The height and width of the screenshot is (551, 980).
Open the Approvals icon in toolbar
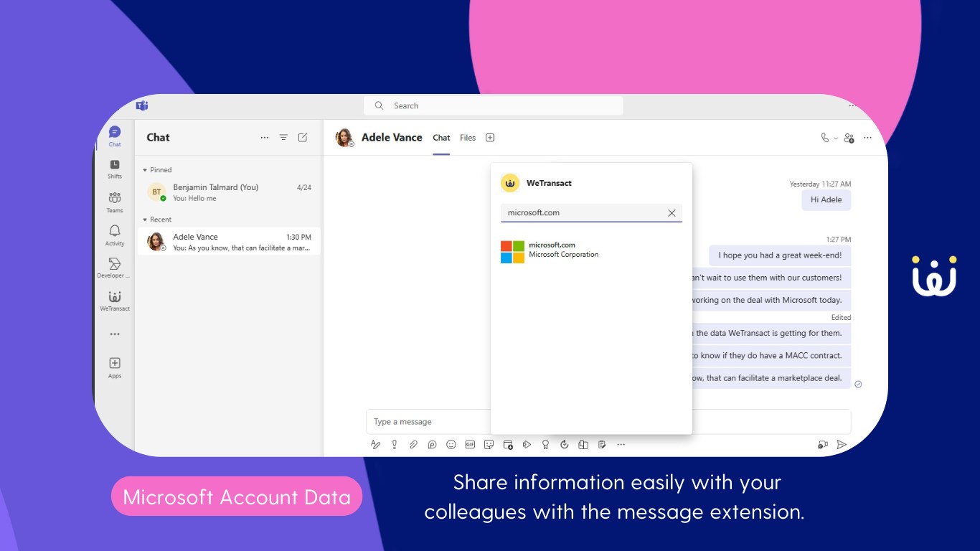pyautogui.click(x=565, y=445)
